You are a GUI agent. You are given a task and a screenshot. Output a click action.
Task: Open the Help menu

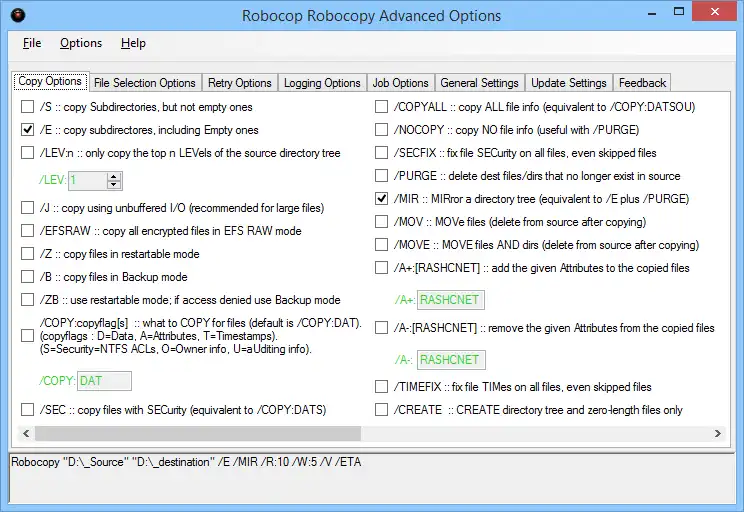pyautogui.click(x=133, y=43)
